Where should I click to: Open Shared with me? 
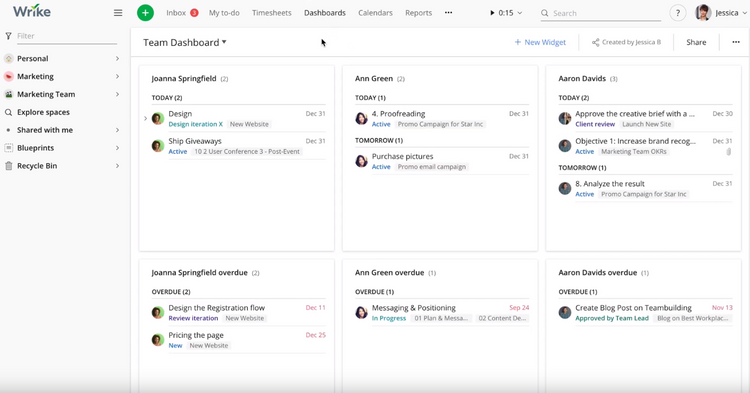coord(45,130)
